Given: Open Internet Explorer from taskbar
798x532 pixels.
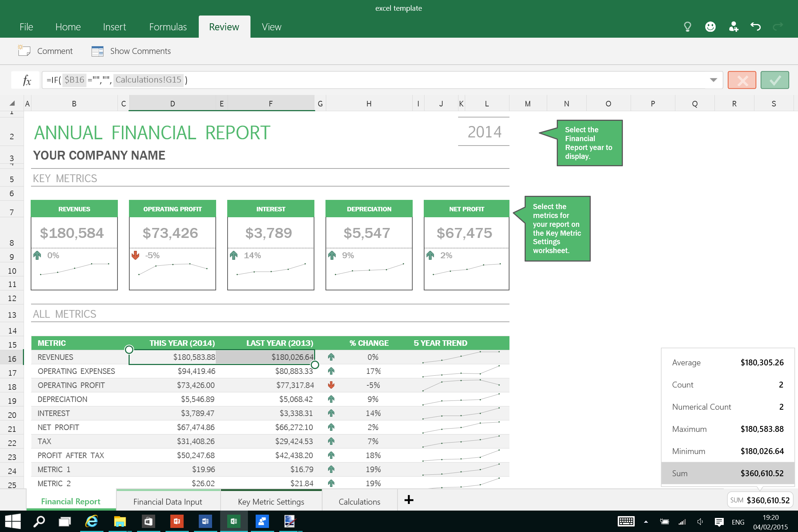Looking at the screenshot, I should pos(91,521).
